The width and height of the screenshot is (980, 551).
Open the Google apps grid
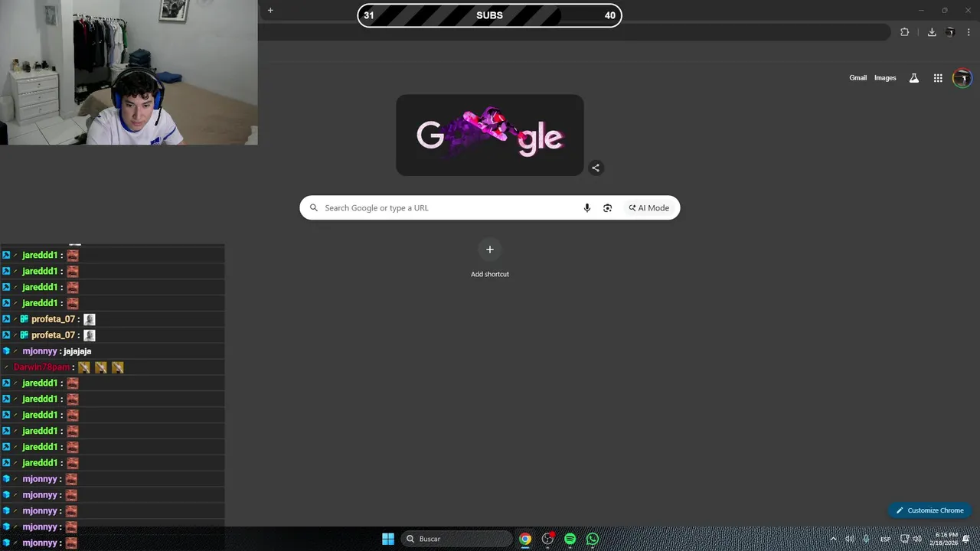pos(938,78)
